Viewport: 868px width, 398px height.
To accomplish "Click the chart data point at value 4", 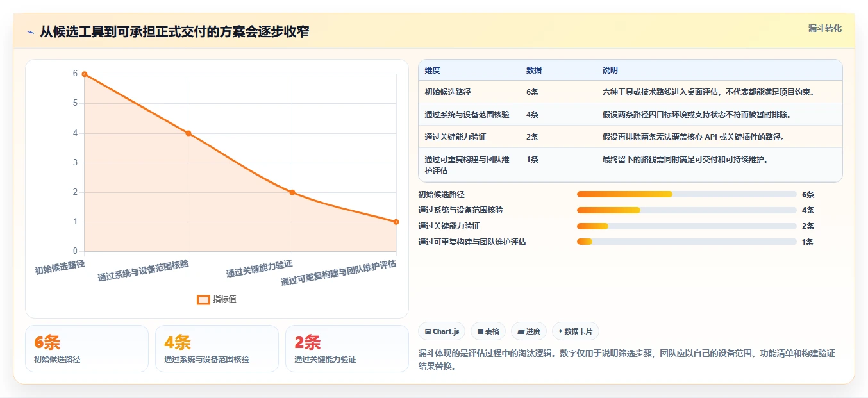I will 188,133.
